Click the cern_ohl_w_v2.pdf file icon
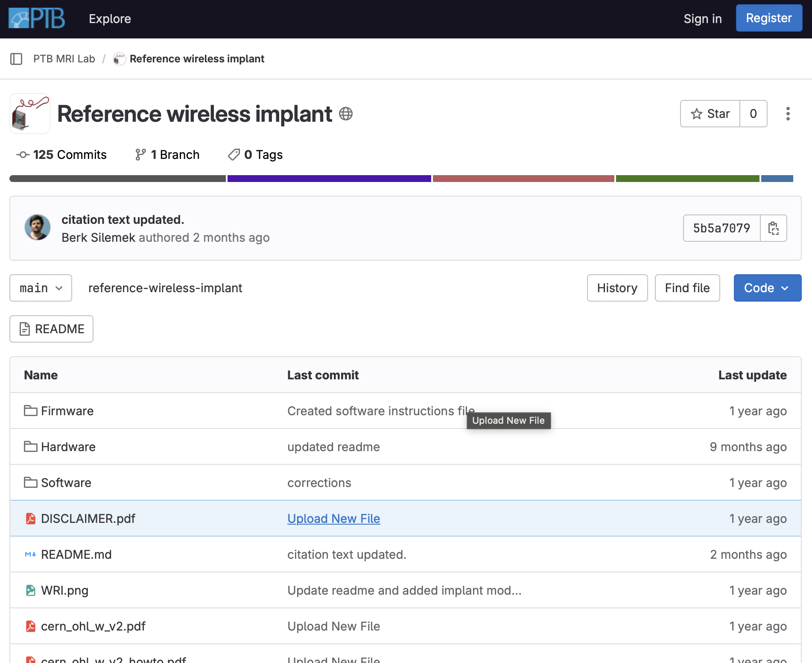 click(30, 626)
